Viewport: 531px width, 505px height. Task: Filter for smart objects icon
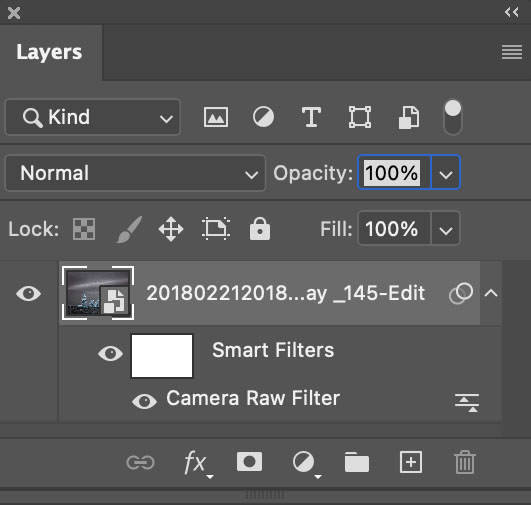tap(409, 118)
